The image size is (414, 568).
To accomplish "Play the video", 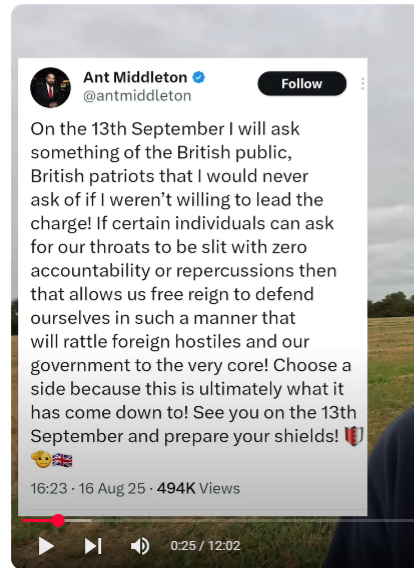I will 46,546.
